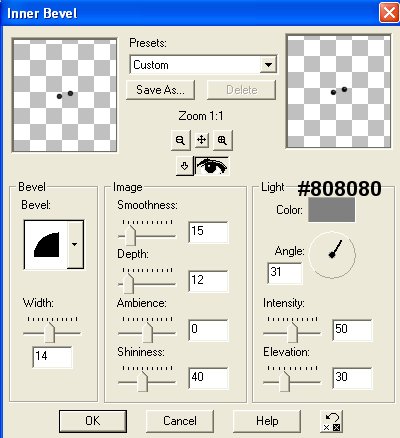Click the navigate preview crosshair icon
The width and height of the screenshot is (400, 438).
201,140
